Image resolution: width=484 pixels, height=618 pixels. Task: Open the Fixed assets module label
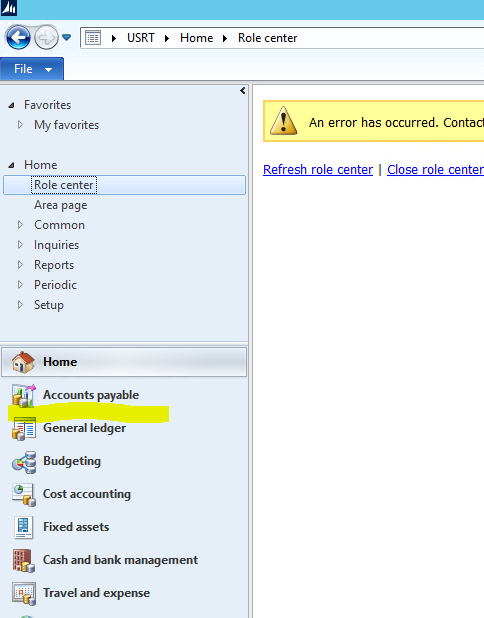pos(76,527)
